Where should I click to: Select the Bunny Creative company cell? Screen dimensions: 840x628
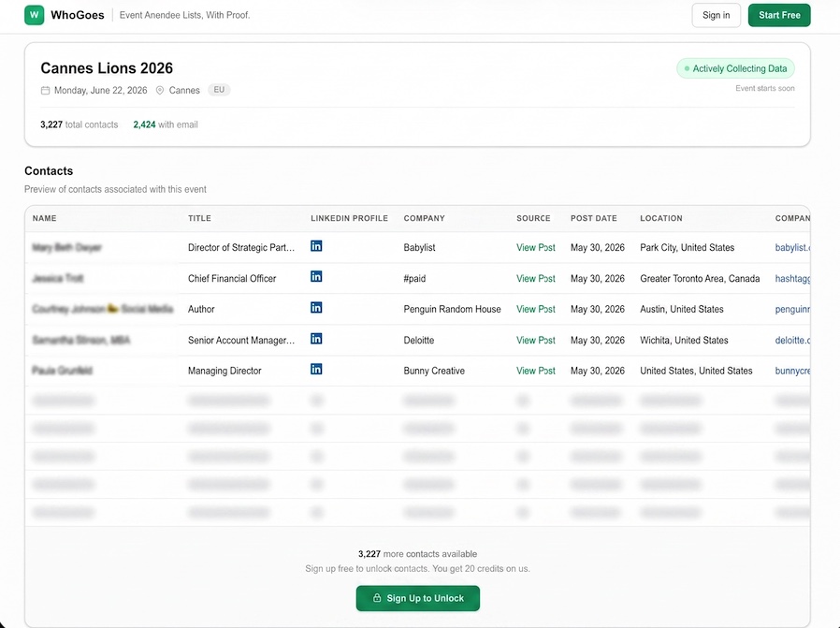tap(434, 371)
